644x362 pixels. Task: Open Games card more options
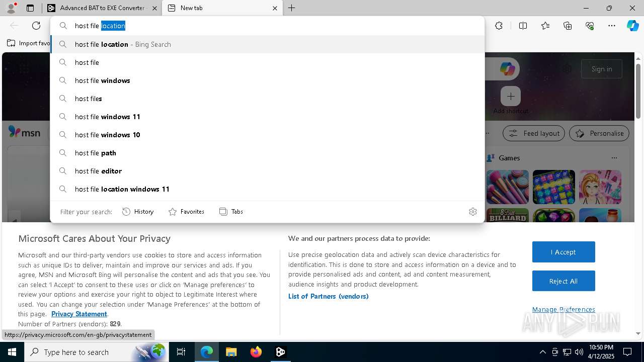tap(614, 158)
